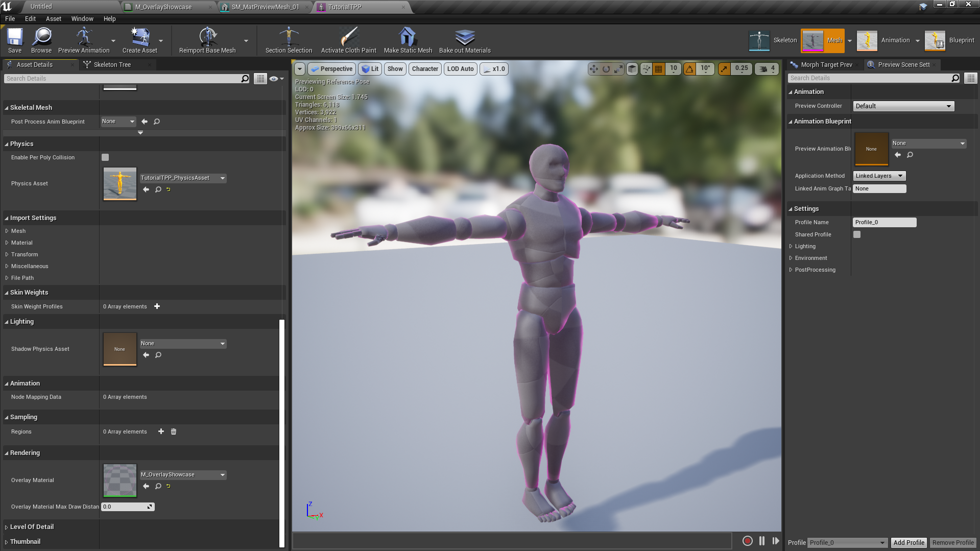Toggle the Shared Profile checkbox
980x551 pixels.
tap(857, 234)
